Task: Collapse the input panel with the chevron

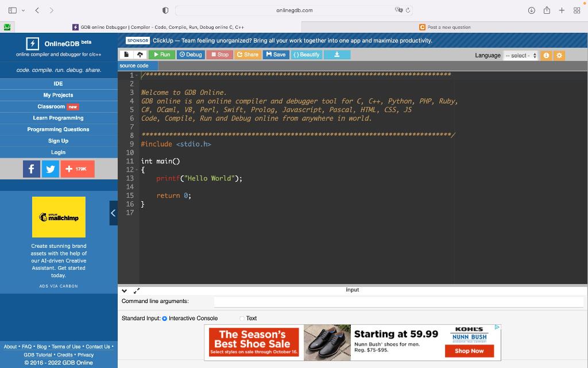Action: 123,290
